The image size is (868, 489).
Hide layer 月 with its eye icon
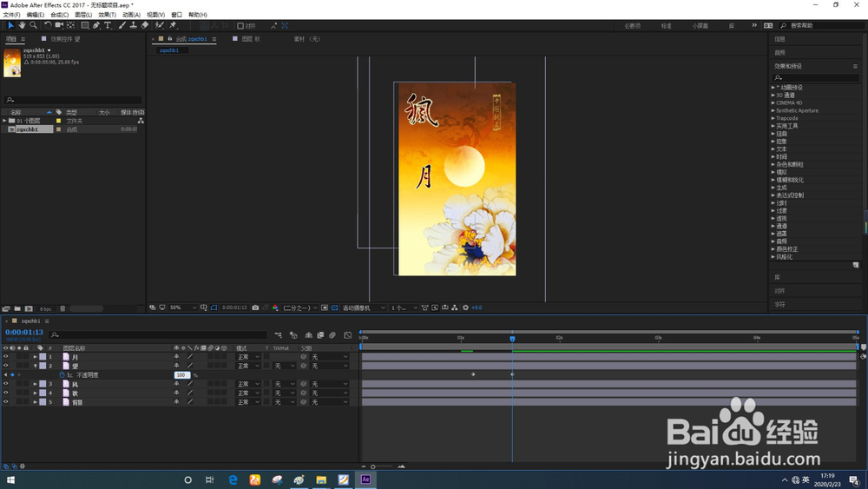pos(5,357)
